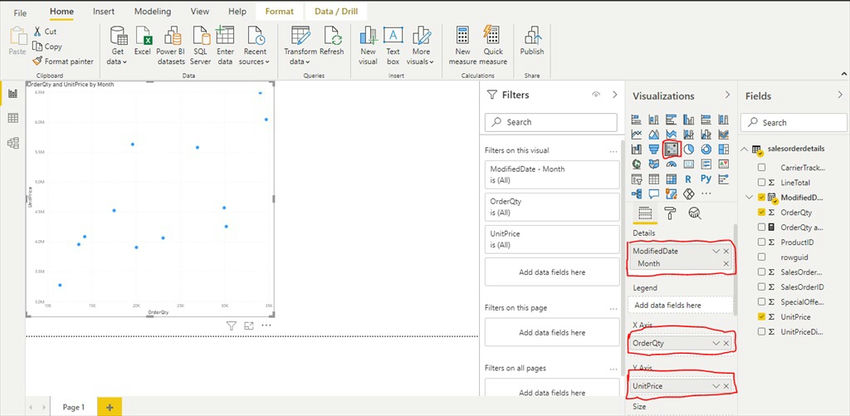Check the SalesOrderID field checkbox
Viewport: 850px width, 416px height.
click(x=762, y=287)
